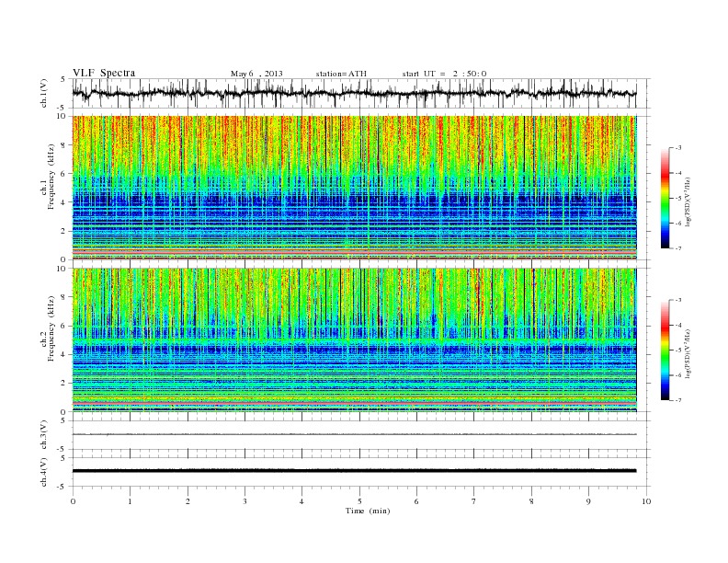
Task: Select the "May 6 , 2013" date text
Action: click(x=256, y=74)
